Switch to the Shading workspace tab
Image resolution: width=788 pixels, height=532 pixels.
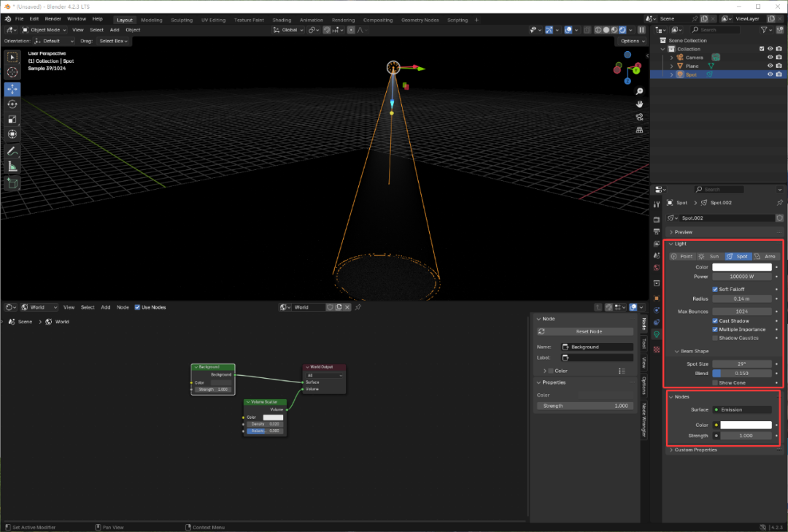(x=282, y=20)
